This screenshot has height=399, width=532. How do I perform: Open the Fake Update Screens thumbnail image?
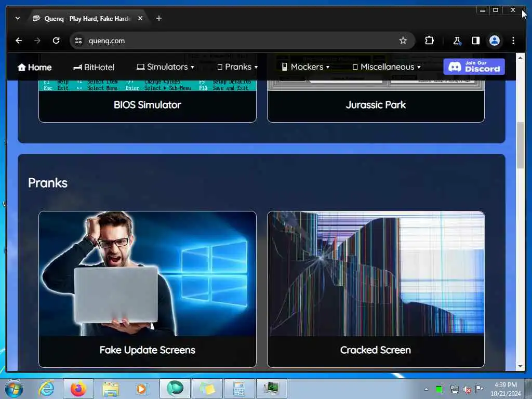pyautogui.click(x=148, y=273)
